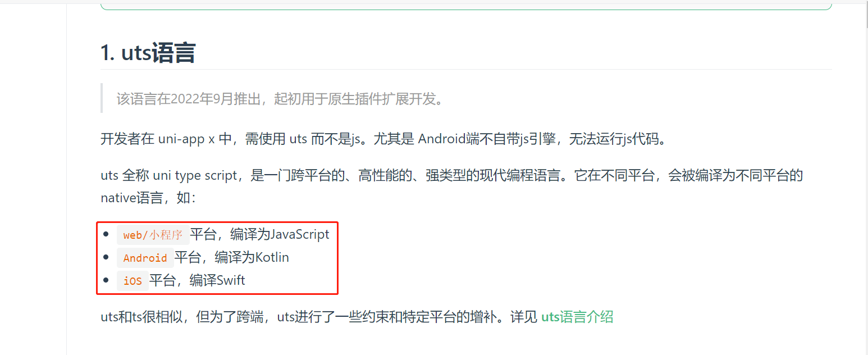Click the gray quote about 2022年9月推出
Viewport: 868px width, 355px height.
[281, 99]
